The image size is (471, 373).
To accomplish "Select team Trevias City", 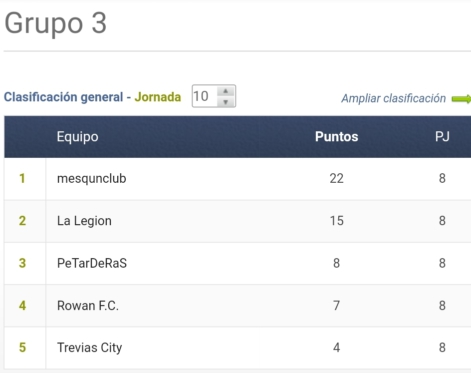I will click(90, 348).
